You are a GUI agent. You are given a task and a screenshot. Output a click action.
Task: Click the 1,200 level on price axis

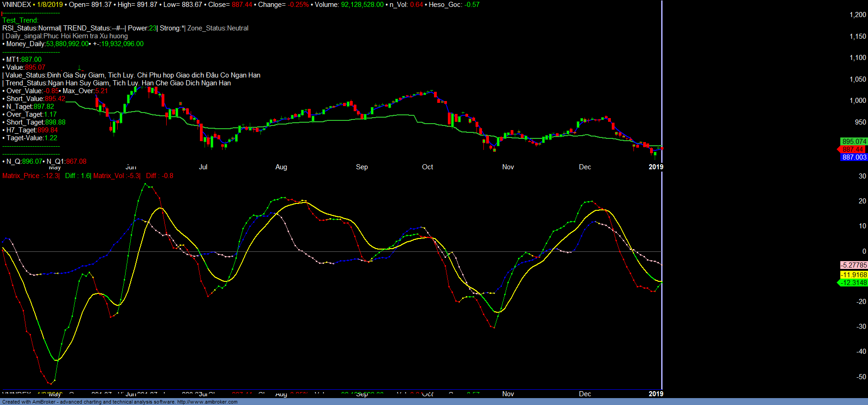click(x=857, y=15)
